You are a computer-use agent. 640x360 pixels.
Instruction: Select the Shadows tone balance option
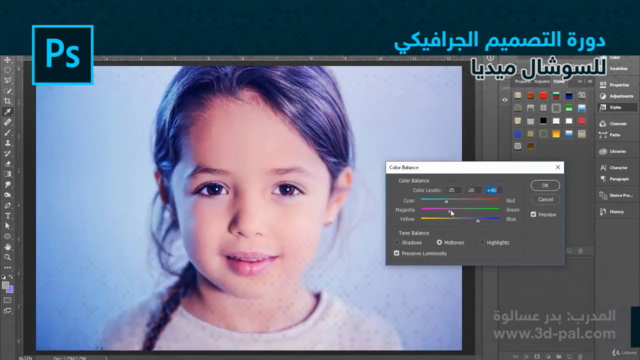point(397,242)
